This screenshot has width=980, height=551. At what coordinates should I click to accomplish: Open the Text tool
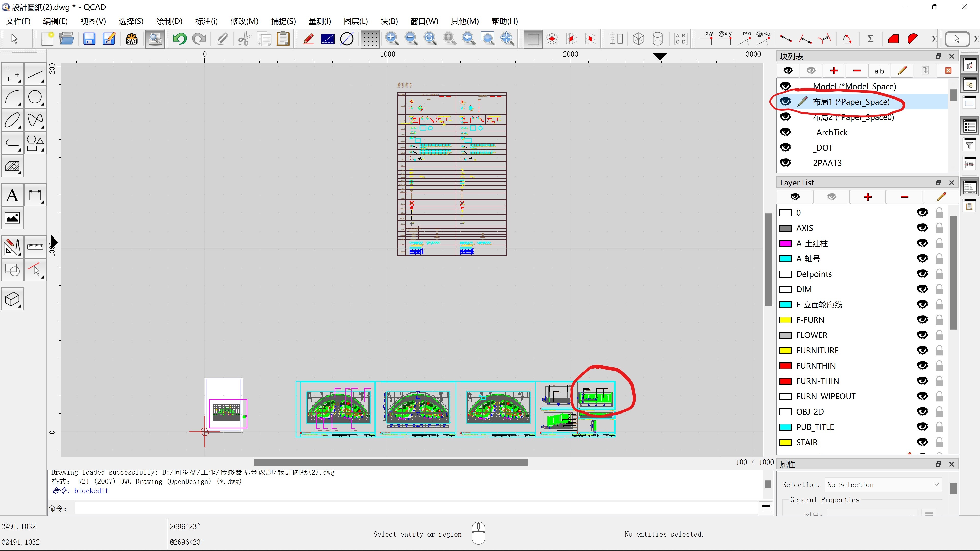[x=12, y=195]
